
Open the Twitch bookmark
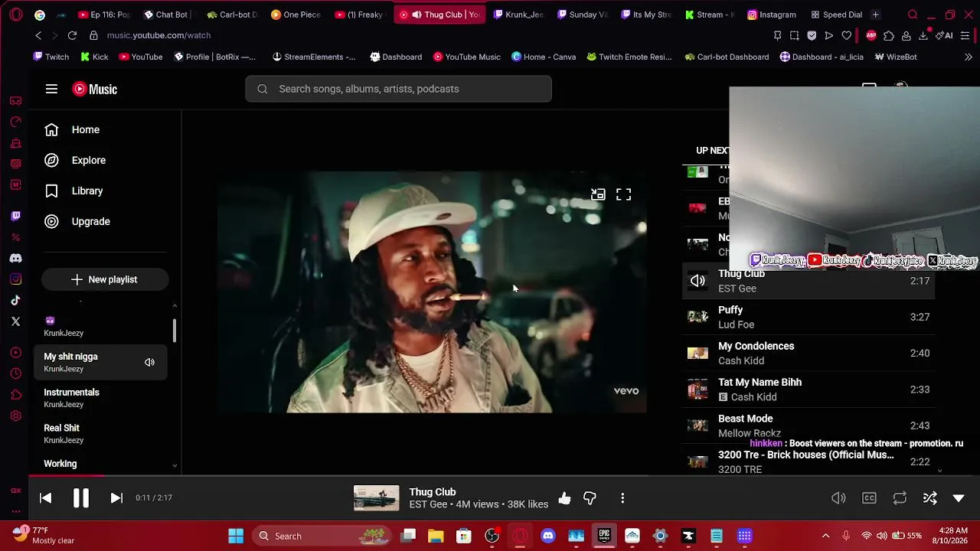point(51,57)
